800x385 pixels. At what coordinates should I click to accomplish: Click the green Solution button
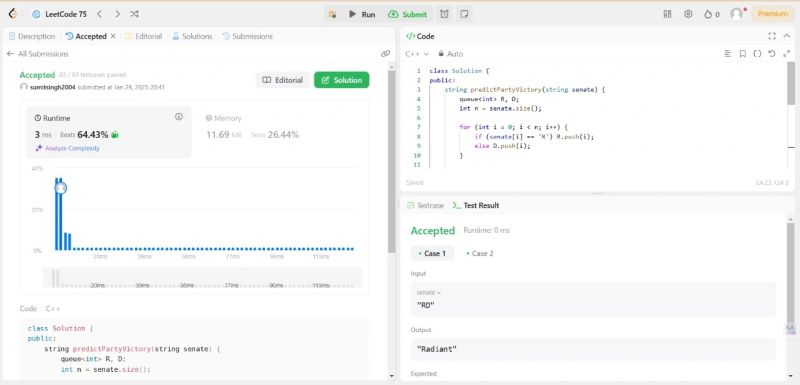pyautogui.click(x=342, y=80)
